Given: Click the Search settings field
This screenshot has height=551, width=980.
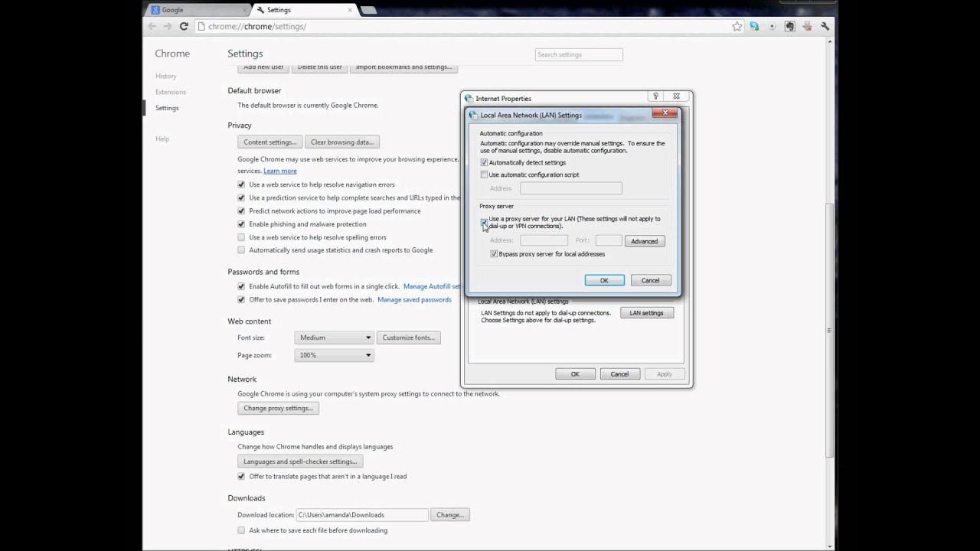Looking at the screenshot, I should pos(579,54).
